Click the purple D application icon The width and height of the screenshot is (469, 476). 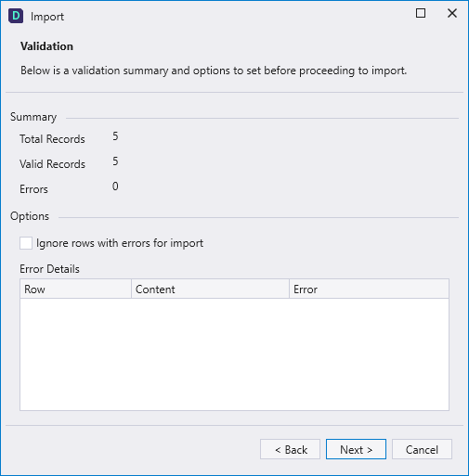pos(16,16)
